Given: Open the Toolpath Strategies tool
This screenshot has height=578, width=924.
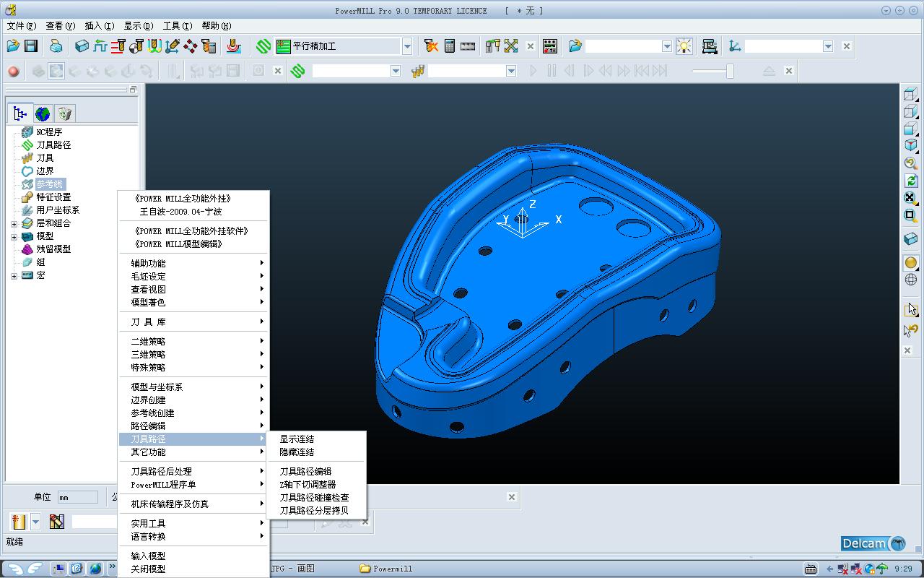Looking at the screenshot, I should coord(234,46).
